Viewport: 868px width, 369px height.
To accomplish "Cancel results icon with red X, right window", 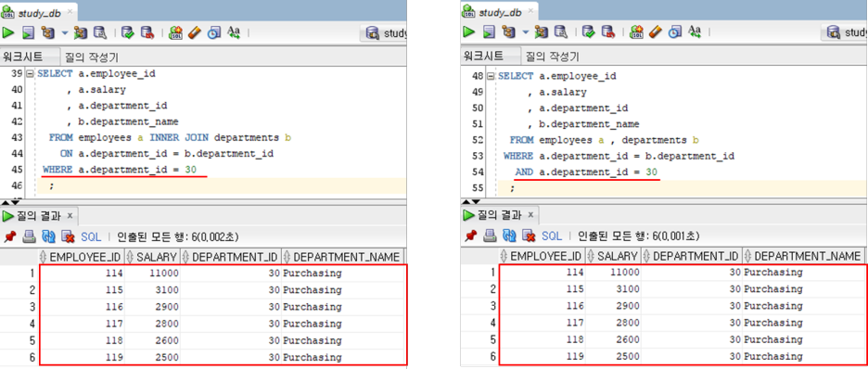I will pos(529,236).
